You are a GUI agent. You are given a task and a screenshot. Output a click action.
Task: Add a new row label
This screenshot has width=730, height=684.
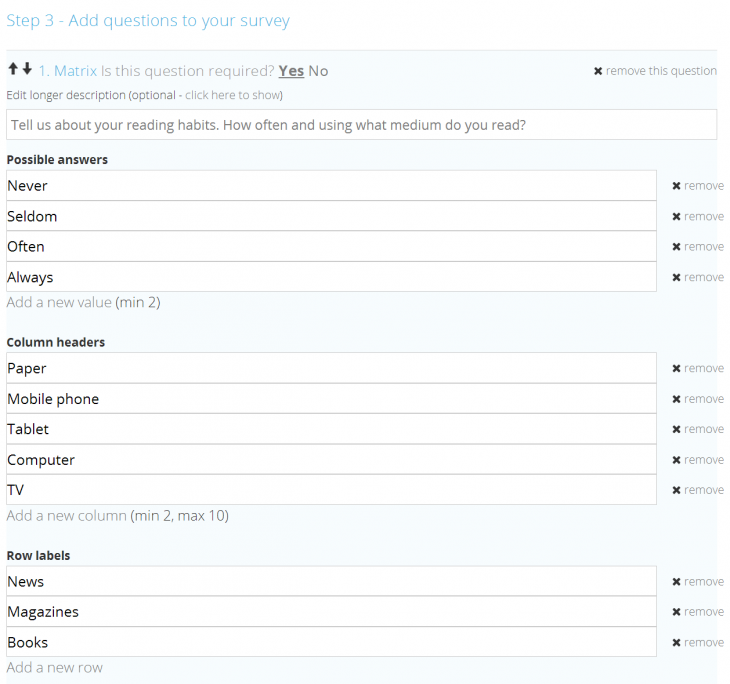54,668
